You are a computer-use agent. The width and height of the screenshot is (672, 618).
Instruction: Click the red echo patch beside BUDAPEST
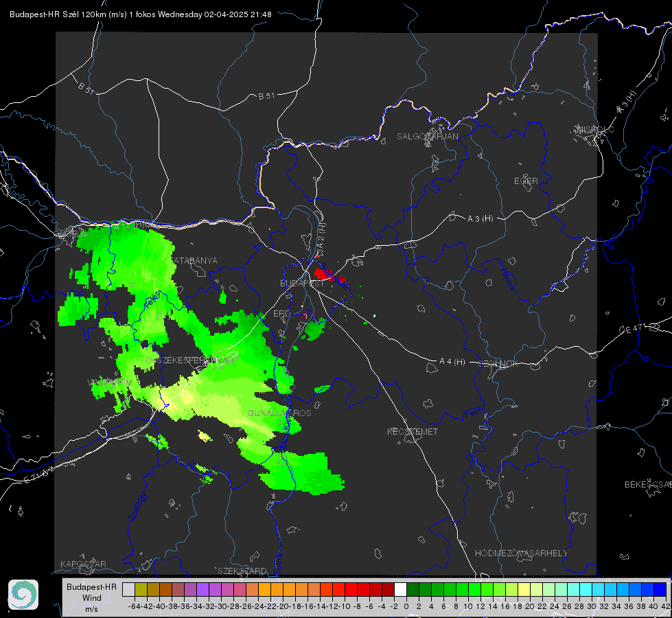[328, 275]
